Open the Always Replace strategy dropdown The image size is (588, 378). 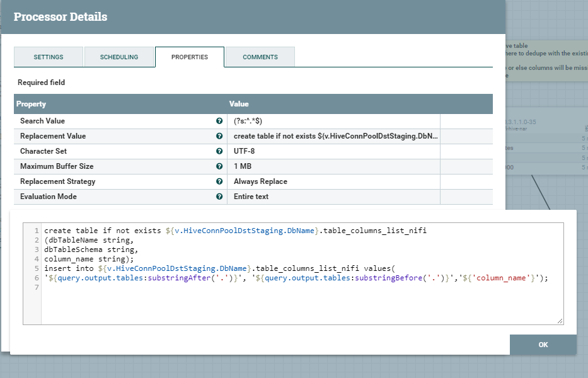point(334,181)
